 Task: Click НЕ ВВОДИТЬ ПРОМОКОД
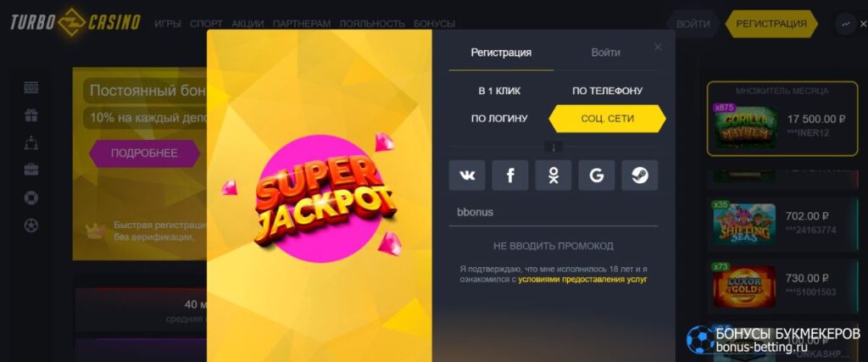[x=554, y=246]
